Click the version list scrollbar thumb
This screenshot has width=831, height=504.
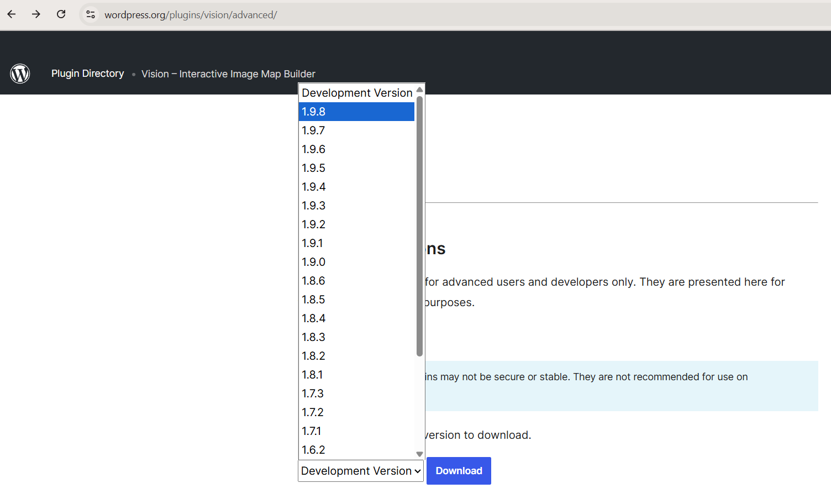(x=419, y=226)
